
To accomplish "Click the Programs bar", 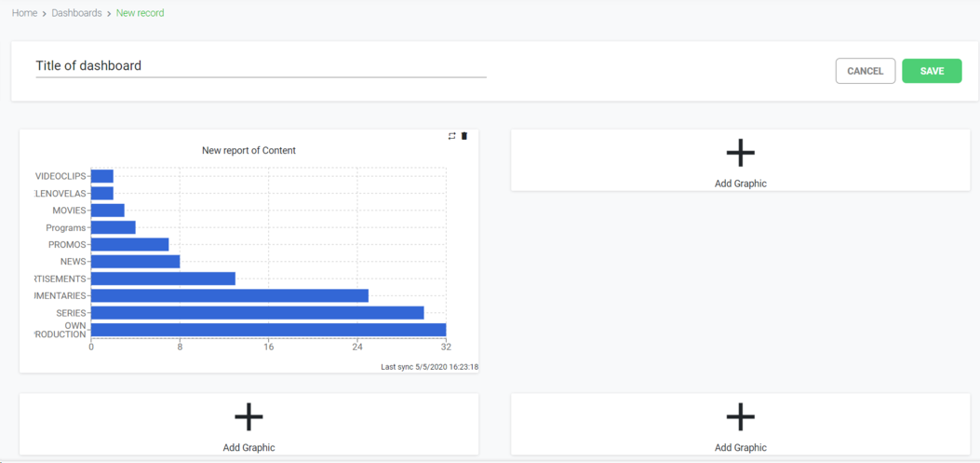I will 113,227.
